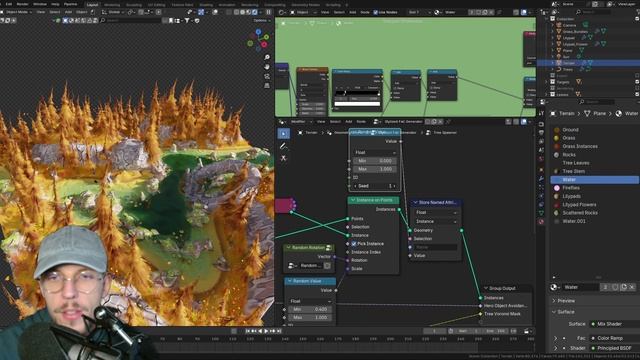Click the color ramp gradient bar
The image size is (640, 360).
tap(358, 93)
